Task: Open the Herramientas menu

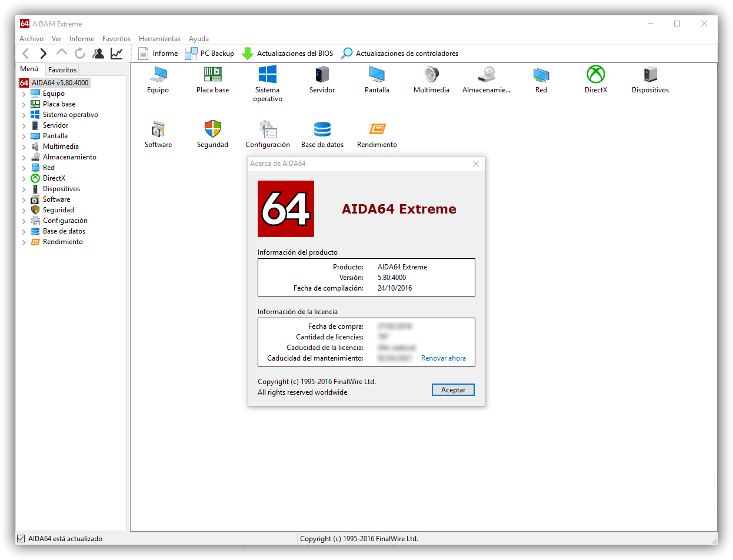Action: [160, 39]
